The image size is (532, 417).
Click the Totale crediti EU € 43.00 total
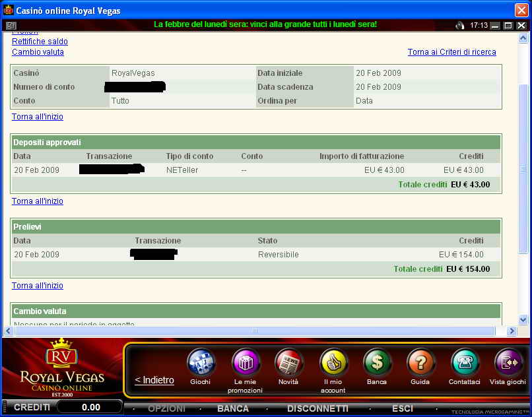tap(444, 185)
